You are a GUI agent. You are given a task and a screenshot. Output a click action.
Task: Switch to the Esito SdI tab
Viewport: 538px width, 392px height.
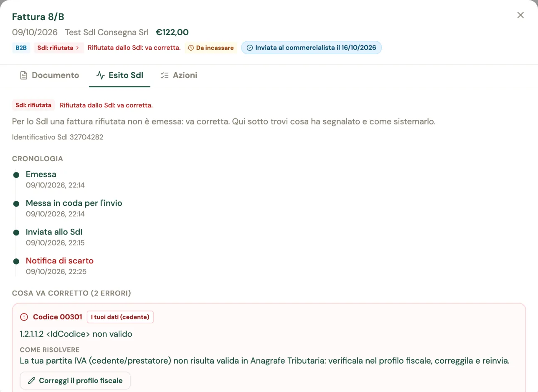click(x=119, y=76)
